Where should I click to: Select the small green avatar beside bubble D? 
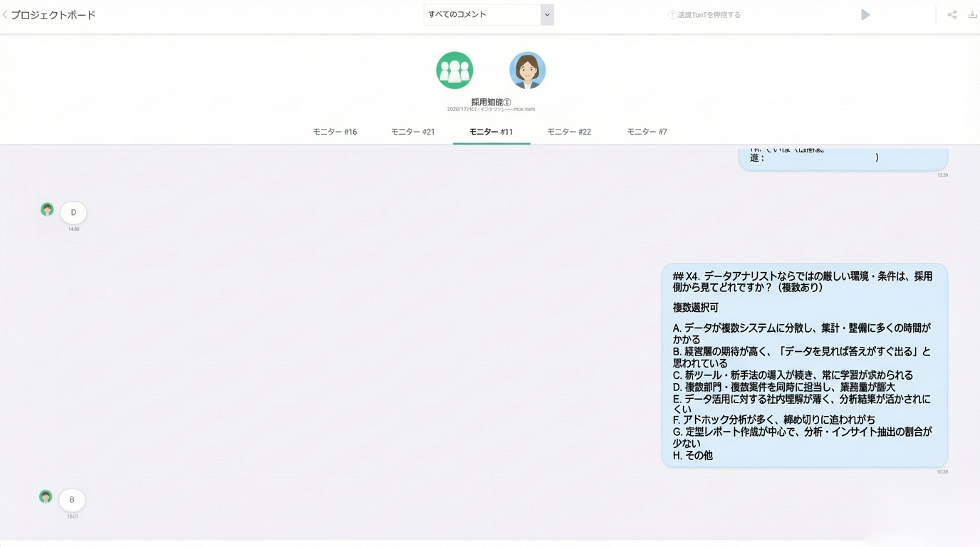point(47,209)
